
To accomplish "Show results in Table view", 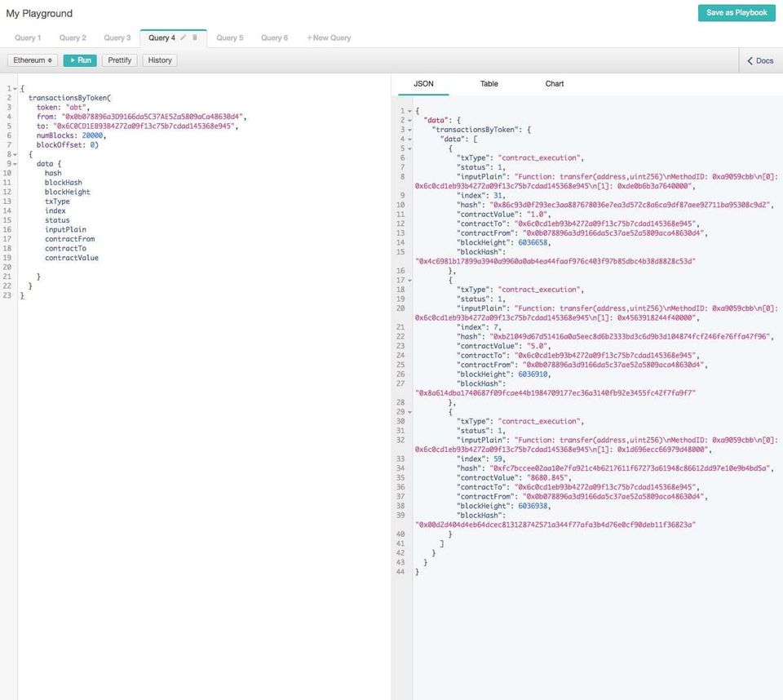I will point(489,84).
